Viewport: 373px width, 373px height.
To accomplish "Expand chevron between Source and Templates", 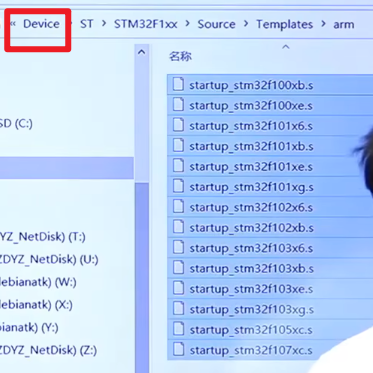I will point(246,24).
